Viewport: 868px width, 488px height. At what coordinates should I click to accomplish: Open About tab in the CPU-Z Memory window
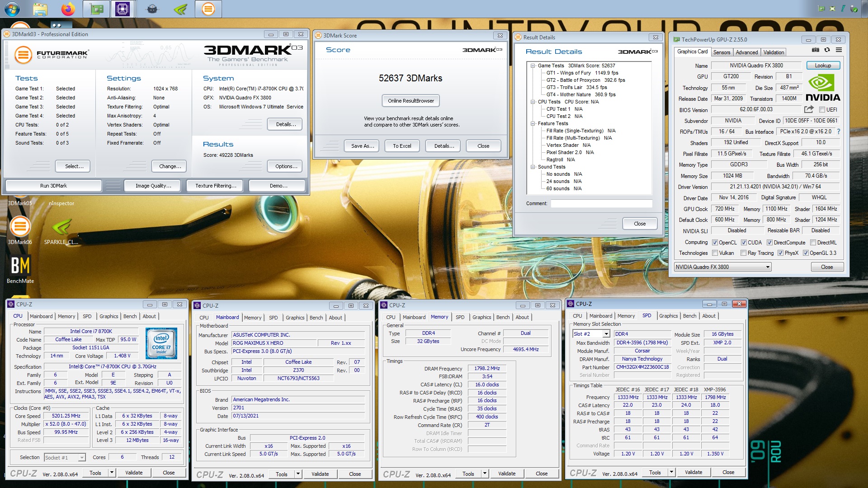pyautogui.click(x=522, y=317)
